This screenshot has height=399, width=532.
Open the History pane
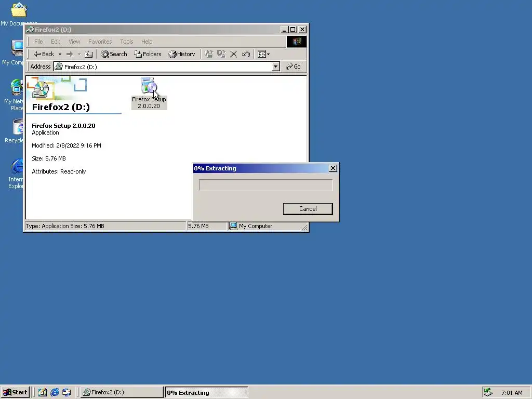(182, 54)
